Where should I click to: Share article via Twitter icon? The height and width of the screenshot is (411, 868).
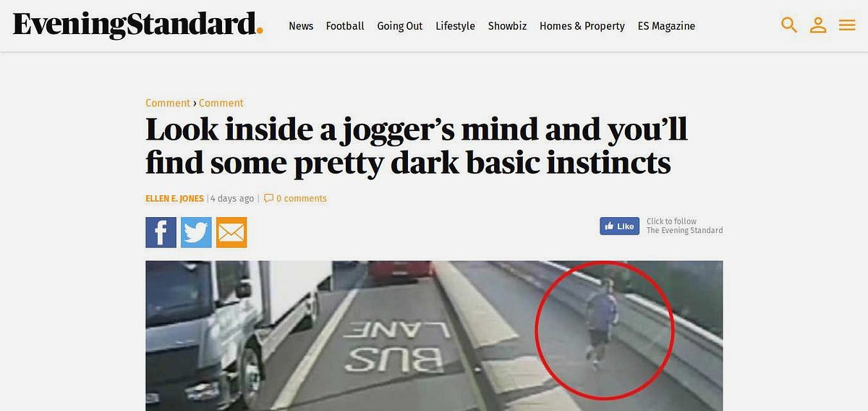(196, 232)
